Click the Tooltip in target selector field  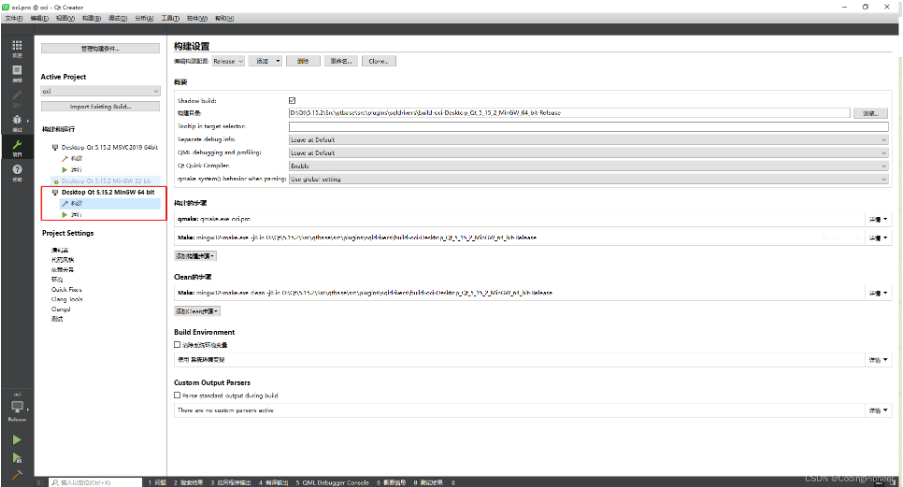coord(588,126)
